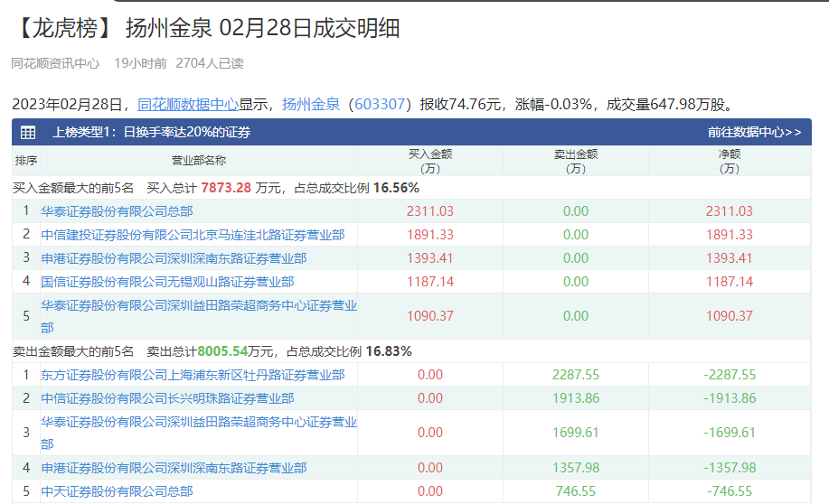Click buy amount 1891.33 in 买入金额 column
Viewport: 829px width, 504px height.
[430, 235]
